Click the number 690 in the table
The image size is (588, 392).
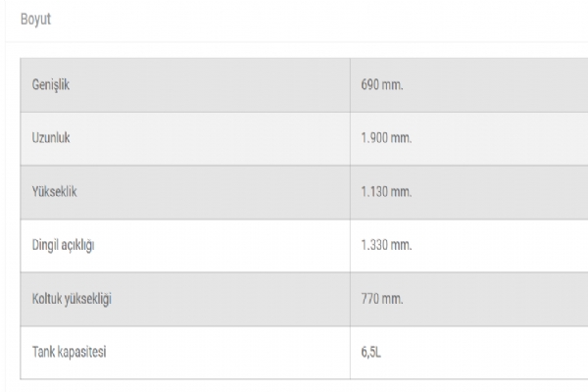point(371,85)
